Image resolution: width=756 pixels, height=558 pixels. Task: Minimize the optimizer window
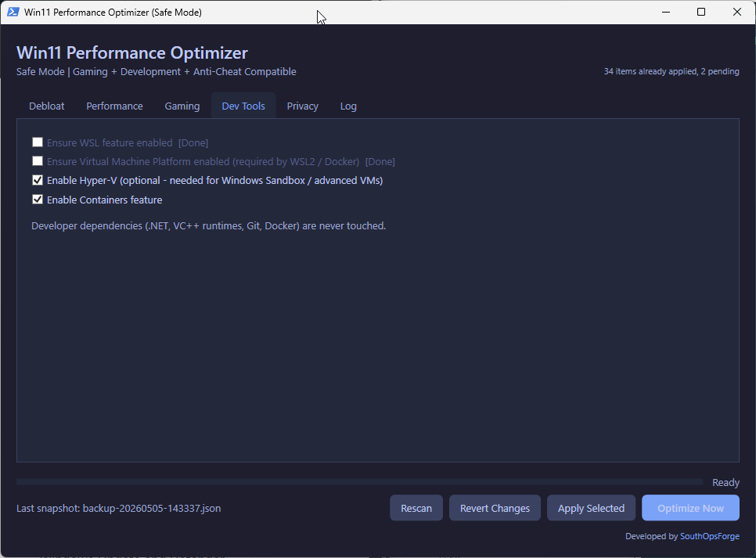click(x=666, y=12)
